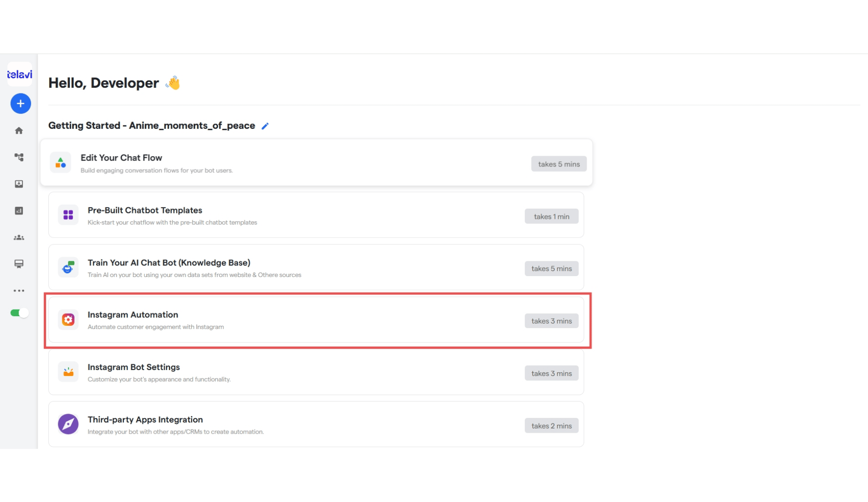Click 'Kick-start your chatflow with the pre-built chatbot templates'
The image size is (868, 502).
point(173,223)
